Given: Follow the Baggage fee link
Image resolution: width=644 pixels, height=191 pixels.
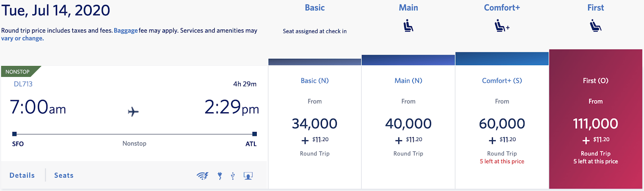Looking at the screenshot, I should click(126, 31).
